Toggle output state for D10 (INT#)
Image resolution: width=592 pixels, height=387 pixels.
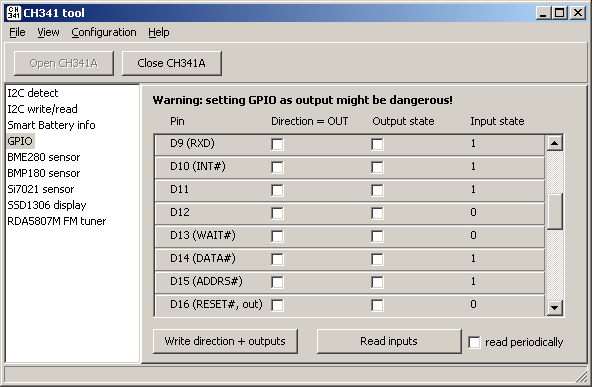coord(377,167)
